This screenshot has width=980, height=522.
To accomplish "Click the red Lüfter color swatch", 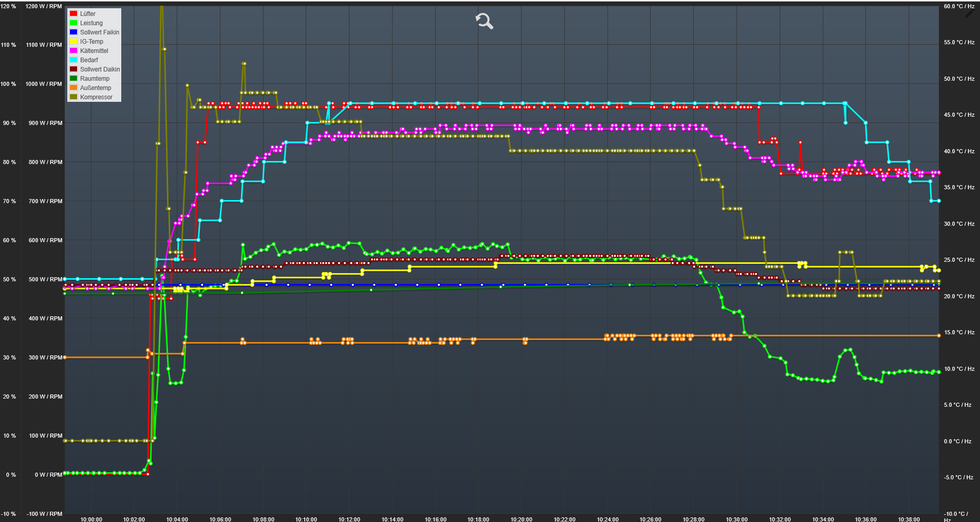I will [73, 14].
